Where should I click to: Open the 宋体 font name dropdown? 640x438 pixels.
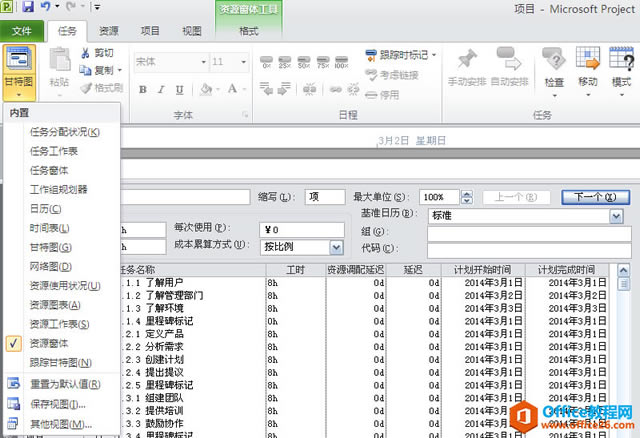(x=203, y=62)
